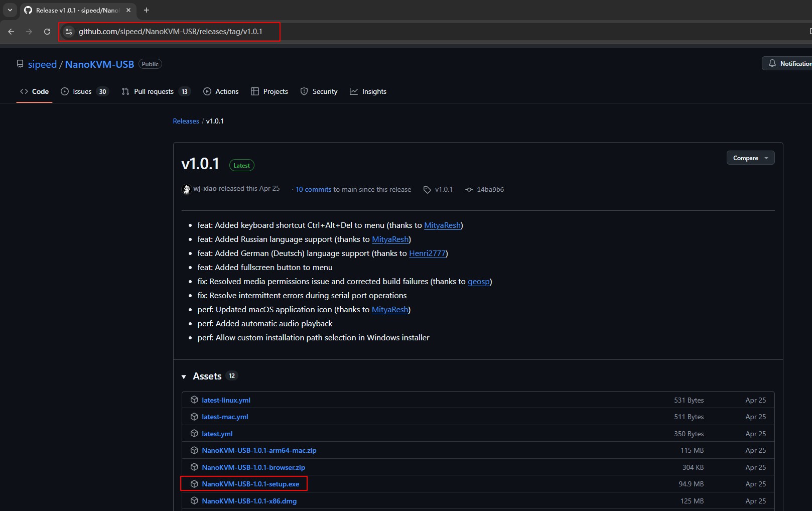Image resolution: width=812 pixels, height=511 pixels.
Task: Reload the page with the refresh icon
Action: click(x=47, y=32)
